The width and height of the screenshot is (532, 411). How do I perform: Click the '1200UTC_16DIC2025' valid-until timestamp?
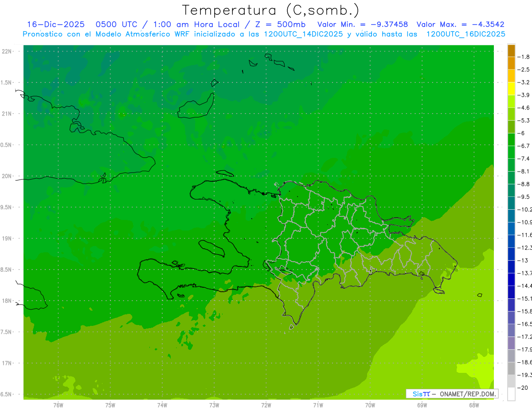pyautogui.click(x=465, y=34)
